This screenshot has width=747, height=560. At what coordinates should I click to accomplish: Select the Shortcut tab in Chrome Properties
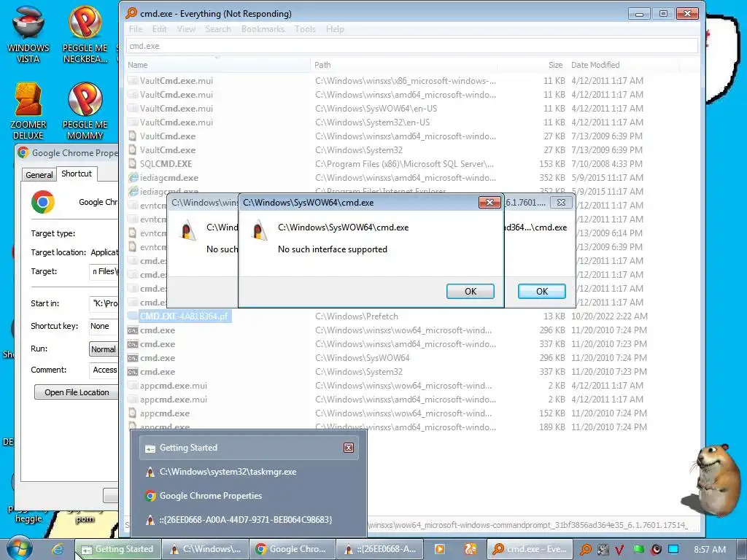pyautogui.click(x=77, y=174)
